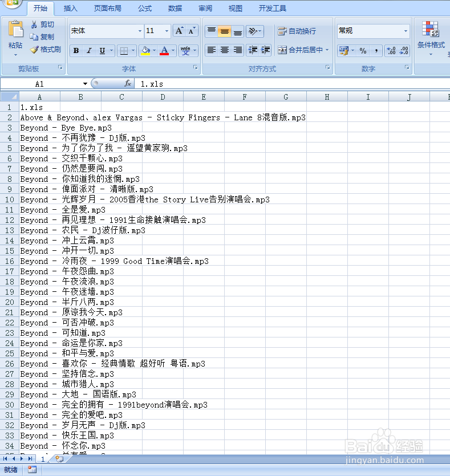Click the decrease indent icon
Viewport: 450px width, 476px height.
coord(253,50)
